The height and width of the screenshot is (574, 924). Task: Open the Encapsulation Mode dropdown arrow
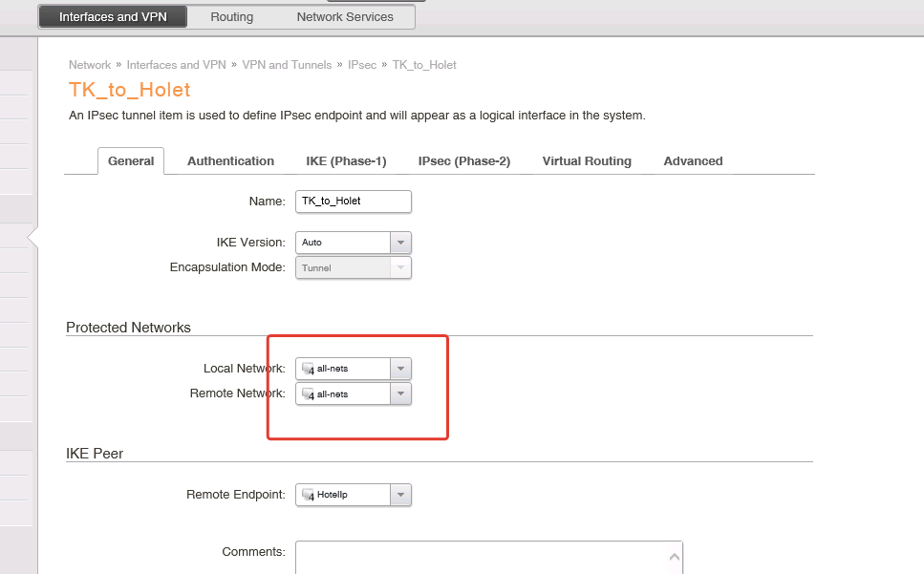400,267
